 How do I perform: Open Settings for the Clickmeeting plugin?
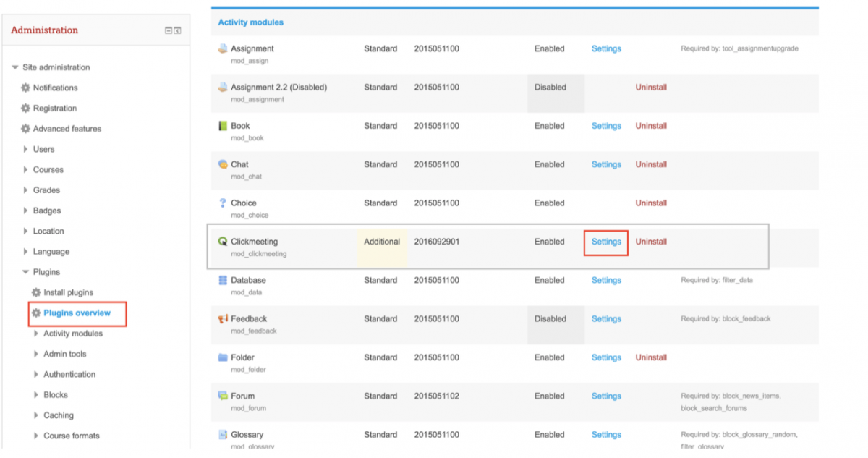pyautogui.click(x=605, y=242)
